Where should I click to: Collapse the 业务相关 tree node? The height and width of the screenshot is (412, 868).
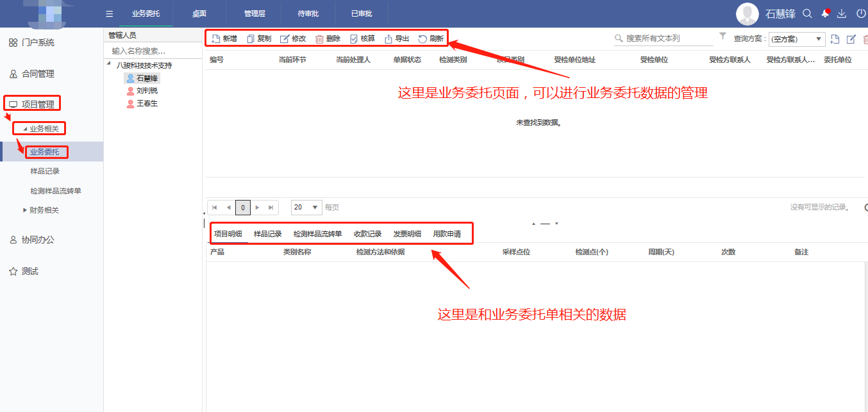tap(25, 129)
